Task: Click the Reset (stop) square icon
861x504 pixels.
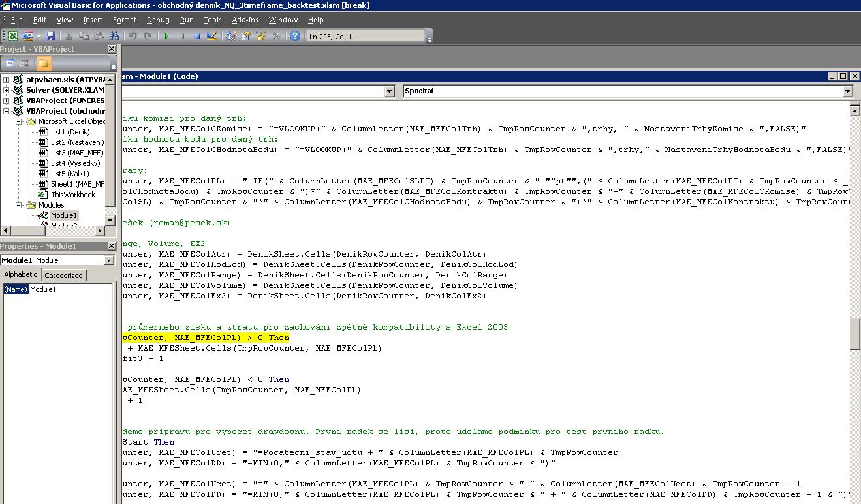Action: [x=196, y=37]
